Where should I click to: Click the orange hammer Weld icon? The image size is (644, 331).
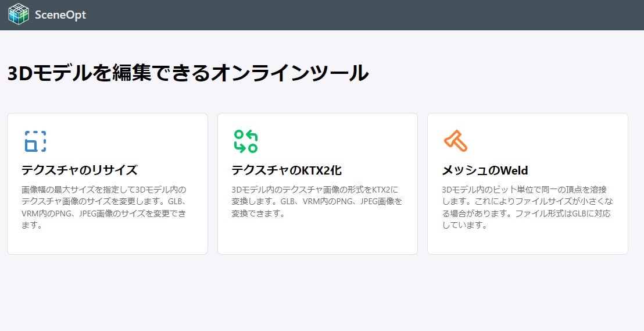pyautogui.click(x=456, y=141)
